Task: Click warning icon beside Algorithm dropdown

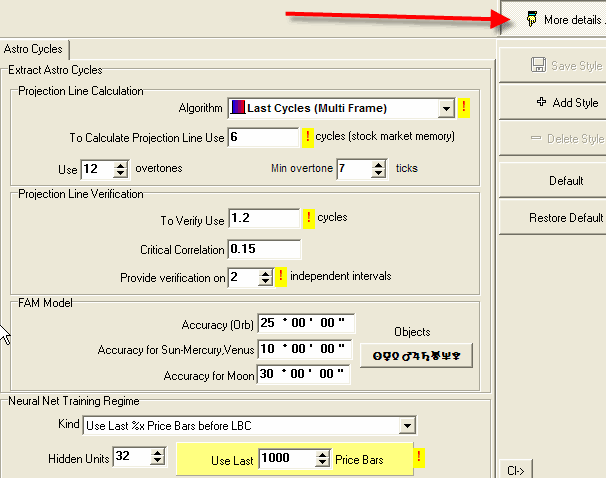Action: [x=464, y=108]
